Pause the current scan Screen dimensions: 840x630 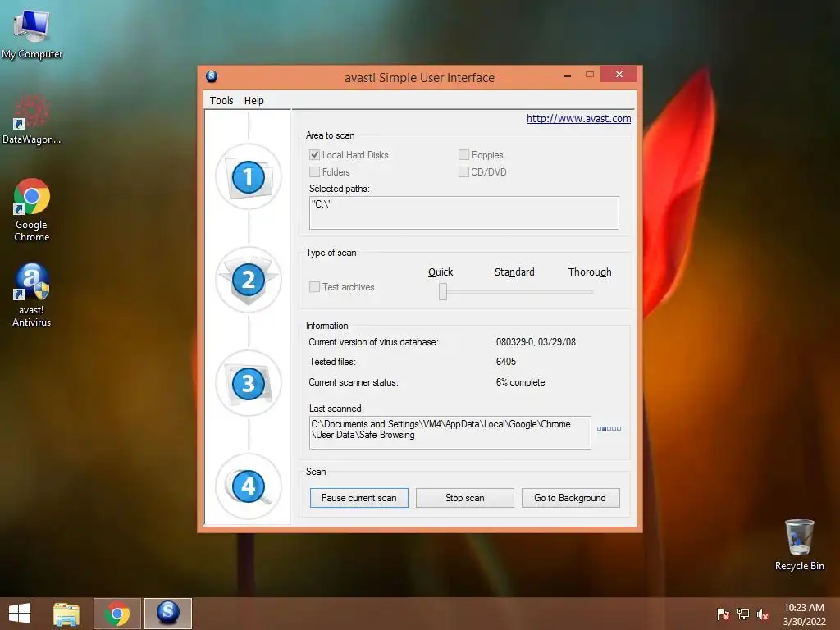coord(359,498)
